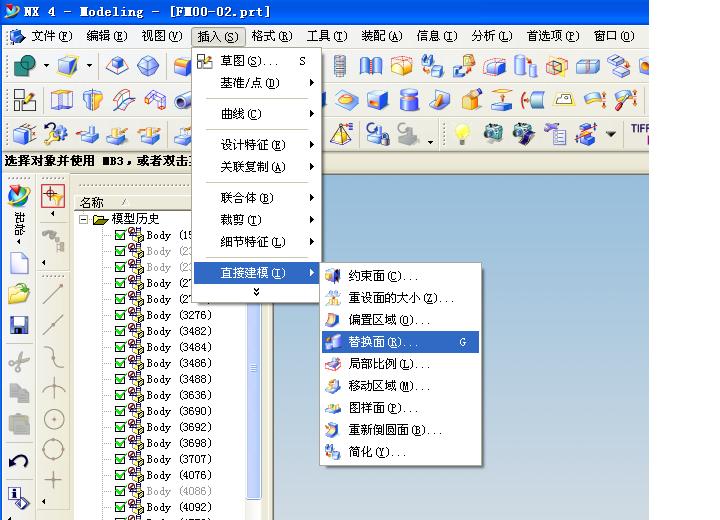Show more Insert menu items with the chevron
Screen dimensions: 720x520
[256, 292]
